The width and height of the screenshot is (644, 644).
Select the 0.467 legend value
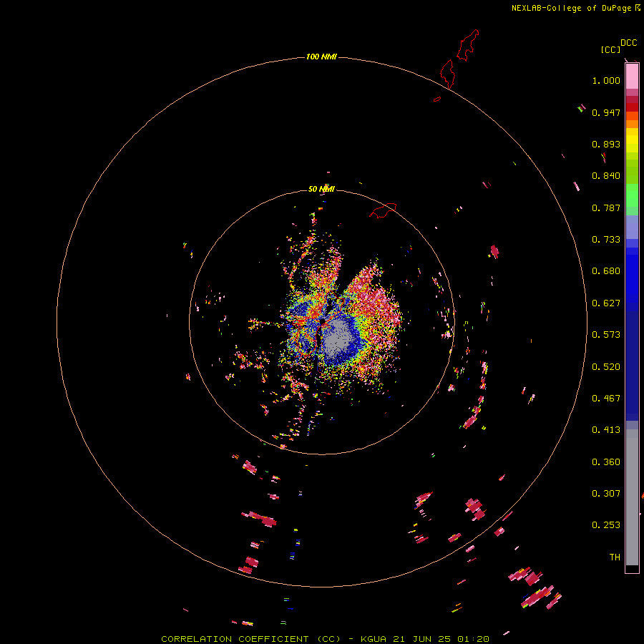point(606,399)
